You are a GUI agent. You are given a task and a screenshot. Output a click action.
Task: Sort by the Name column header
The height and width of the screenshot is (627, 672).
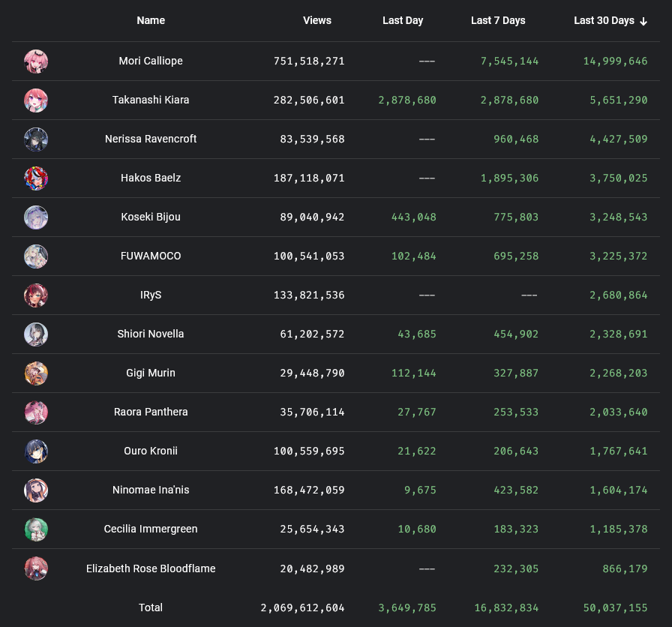[151, 21]
